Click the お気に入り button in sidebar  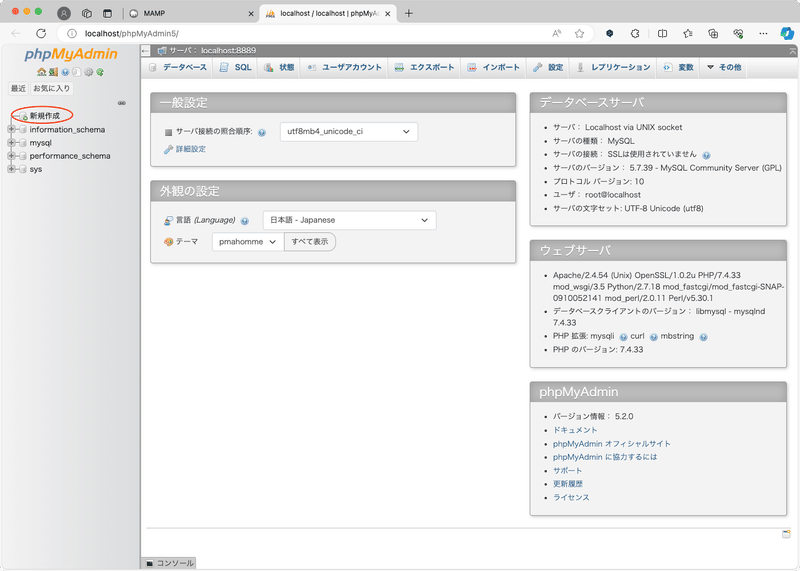point(52,88)
